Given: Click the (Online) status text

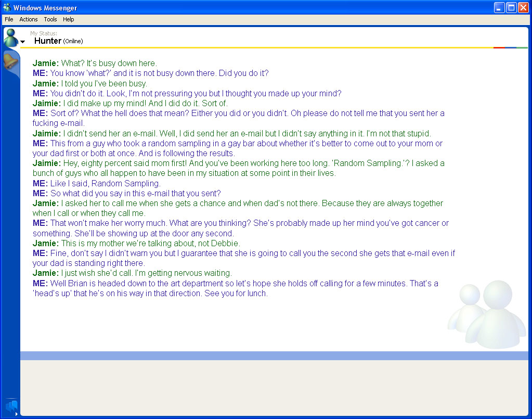Looking at the screenshot, I should coord(73,41).
